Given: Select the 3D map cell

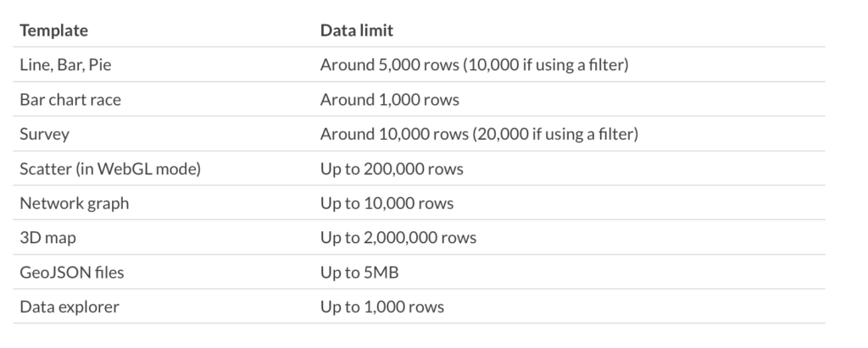Looking at the screenshot, I should (48, 238).
